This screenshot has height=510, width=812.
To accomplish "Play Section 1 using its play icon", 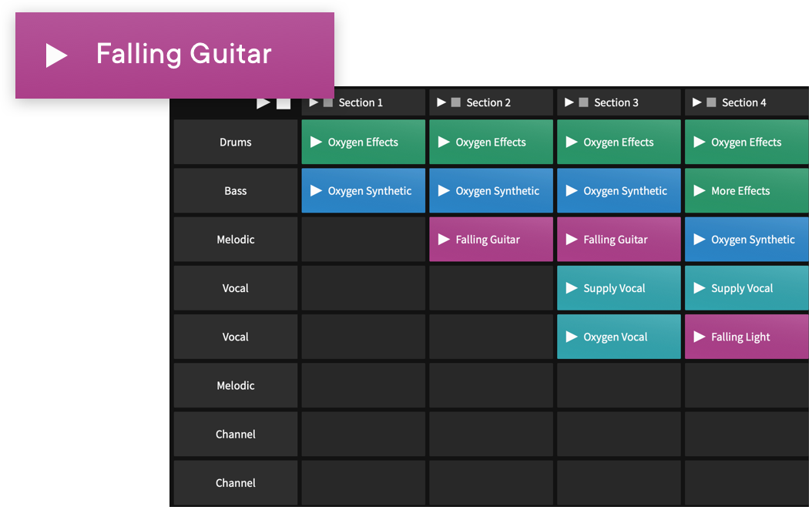I will pyautogui.click(x=314, y=102).
